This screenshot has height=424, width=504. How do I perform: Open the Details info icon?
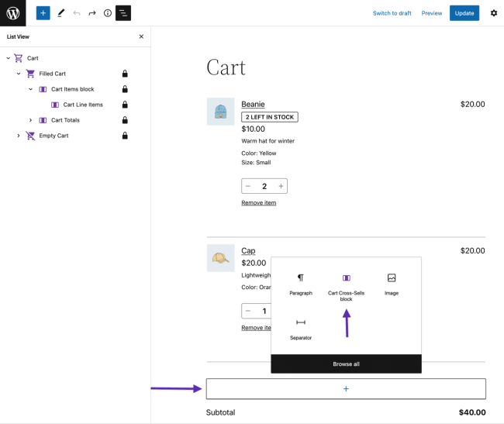pyautogui.click(x=108, y=13)
